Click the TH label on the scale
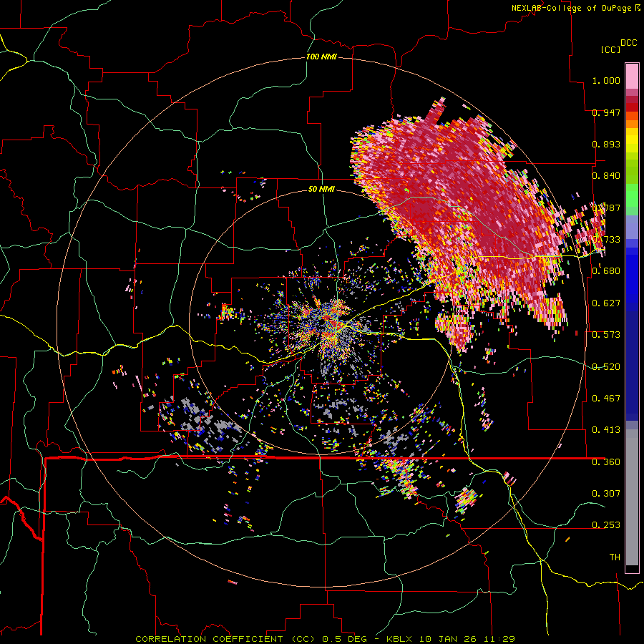The height and width of the screenshot is (644, 644). click(x=615, y=557)
